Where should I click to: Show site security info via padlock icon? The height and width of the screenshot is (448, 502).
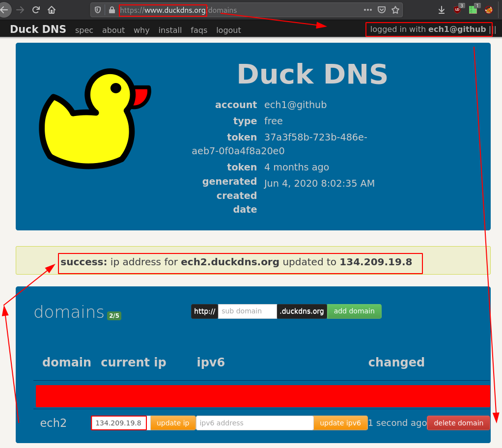(x=112, y=10)
